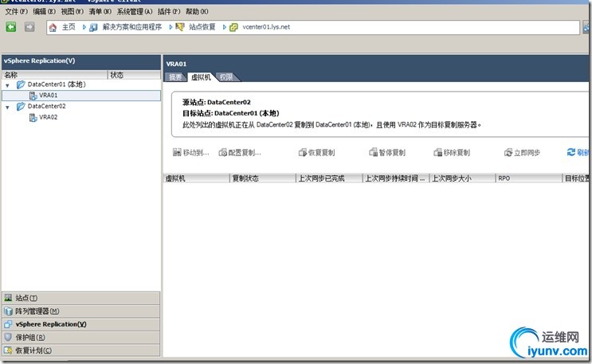Click the 解决方案和应用程序 breadcrumb icon
The width and height of the screenshot is (592, 364).
[93, 27]
